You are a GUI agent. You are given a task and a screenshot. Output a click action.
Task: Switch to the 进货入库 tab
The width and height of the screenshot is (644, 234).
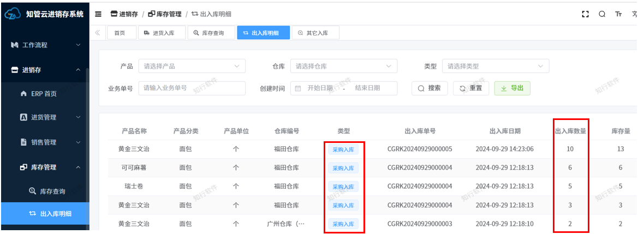pos(162,33)
